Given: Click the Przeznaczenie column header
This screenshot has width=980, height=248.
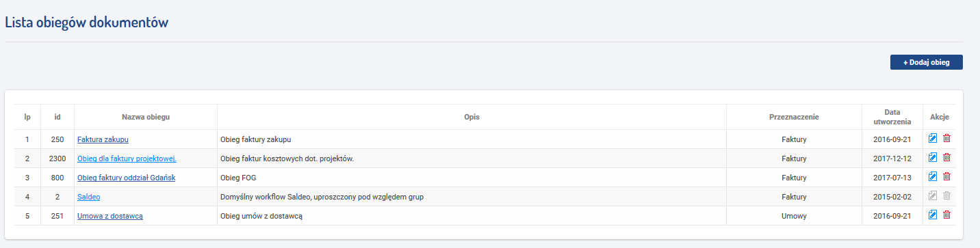Looking at the screenshot, I should (794, 117).
